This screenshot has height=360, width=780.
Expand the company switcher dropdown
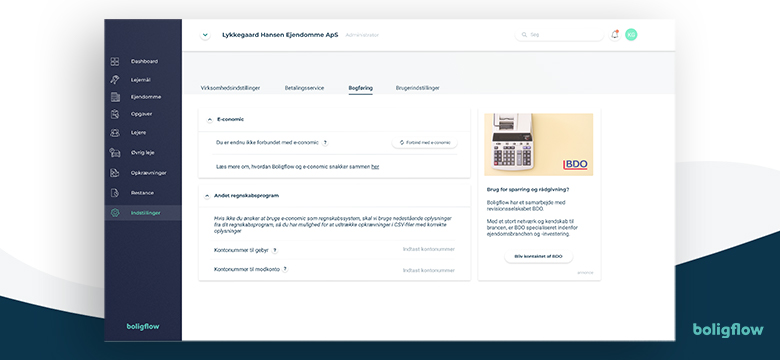pyautogui.click(x=205, y=35)
